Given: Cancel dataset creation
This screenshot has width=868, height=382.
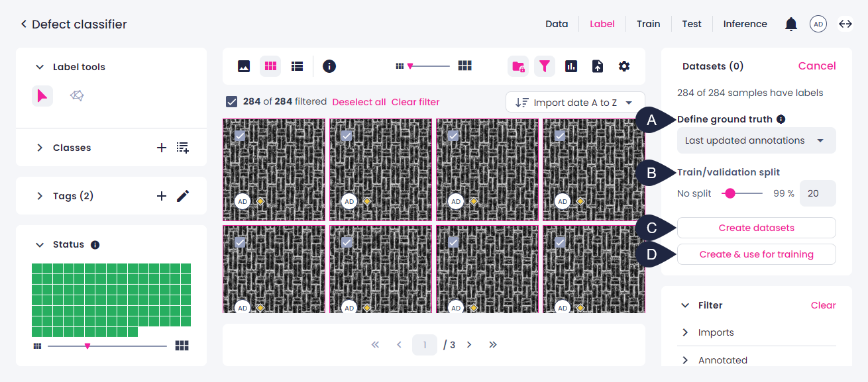Looking at the screenshot, I should 817,66.
